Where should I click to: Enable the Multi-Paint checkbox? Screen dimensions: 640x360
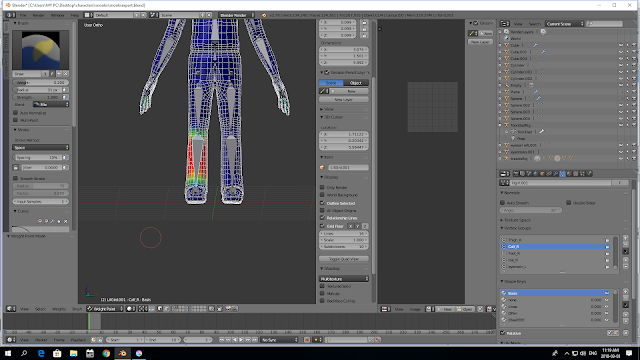pyautogui.click(x=16, y=120)
